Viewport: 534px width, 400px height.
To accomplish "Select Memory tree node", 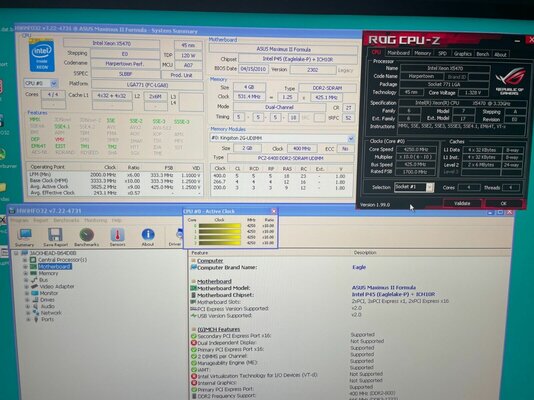I will coord(48,273).
